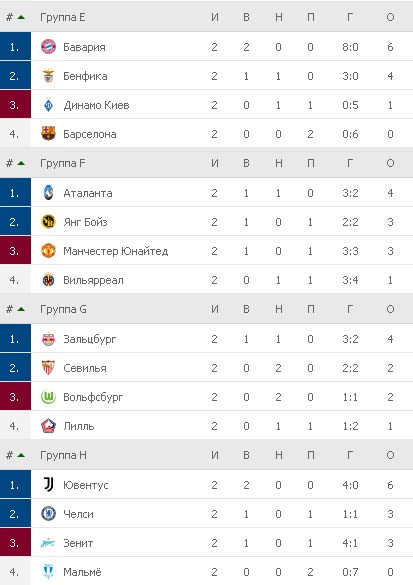The image size is (413, 585).
Task: Toggle sort arrow in Группа F header
Action: click(x=21, y=163)
